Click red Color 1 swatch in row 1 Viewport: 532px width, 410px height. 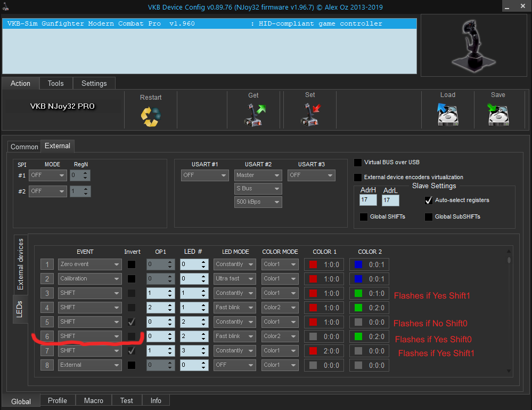(313, 264)
